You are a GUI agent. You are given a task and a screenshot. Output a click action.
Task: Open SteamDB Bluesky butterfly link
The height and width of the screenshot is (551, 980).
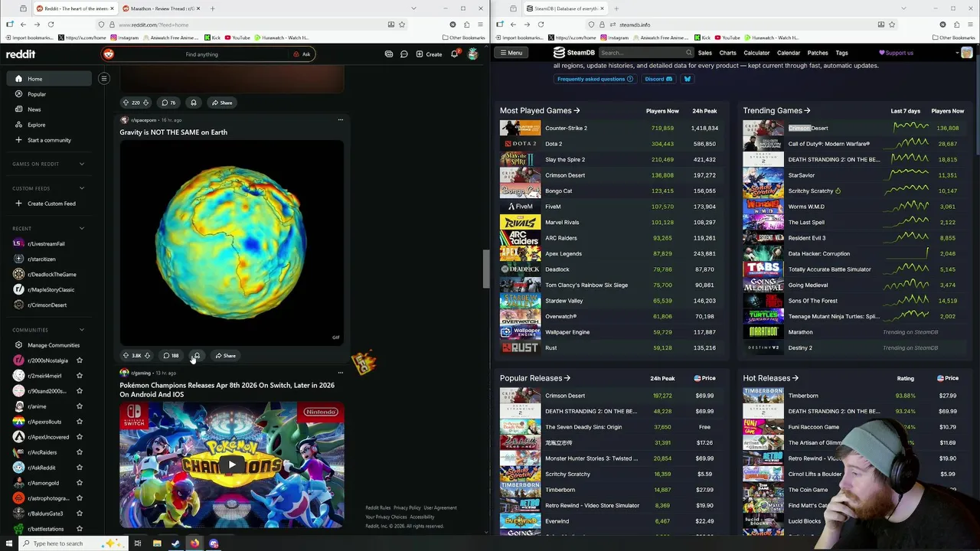click(687, 79)
